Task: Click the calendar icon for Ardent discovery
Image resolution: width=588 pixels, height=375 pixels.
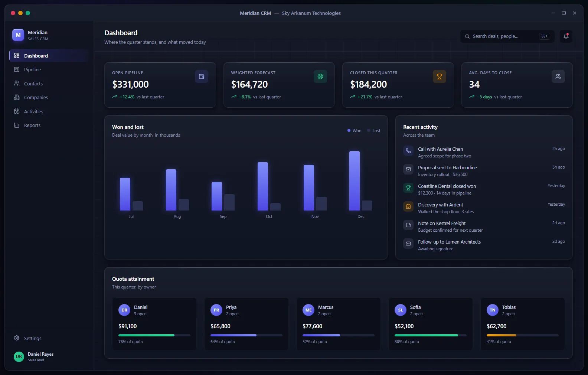Action: pos(408,206)
